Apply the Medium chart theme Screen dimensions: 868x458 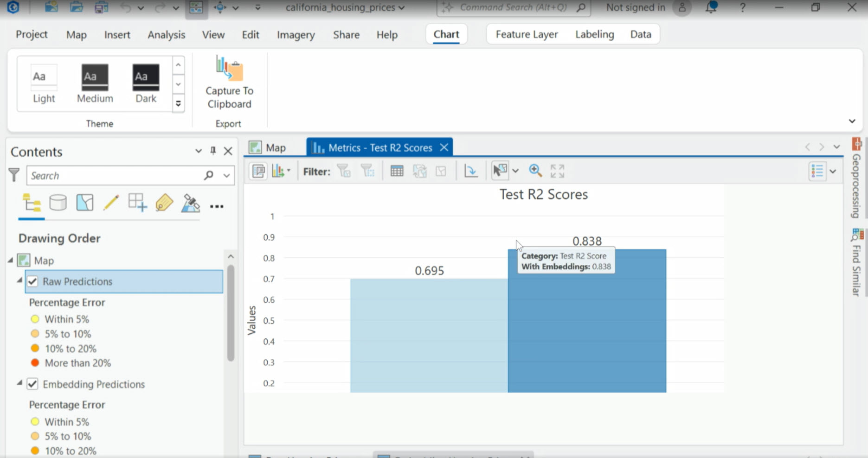pos(95,83)
